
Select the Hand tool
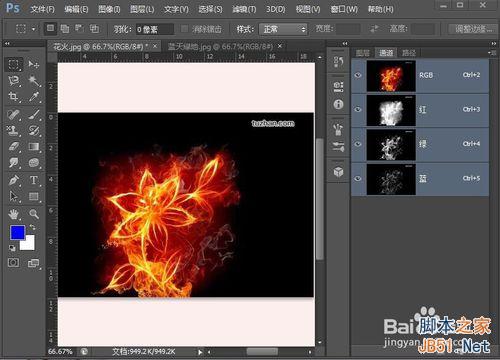(x=13, y=214)
